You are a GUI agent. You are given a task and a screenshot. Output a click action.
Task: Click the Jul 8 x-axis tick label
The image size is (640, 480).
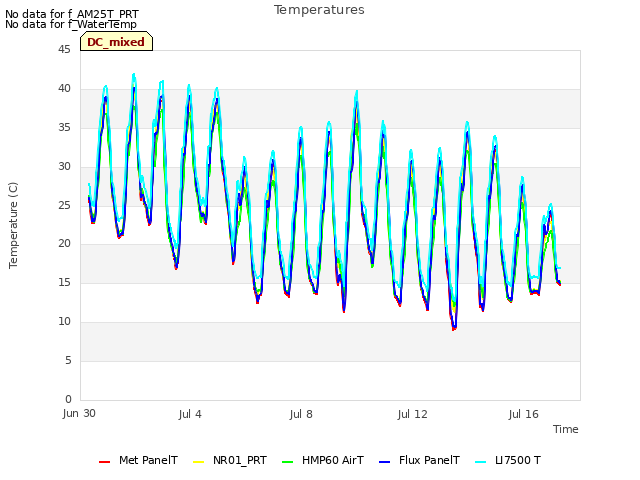tap(301, 414)
